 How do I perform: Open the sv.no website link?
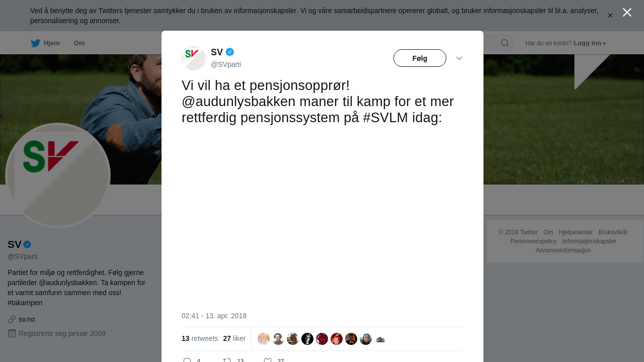tap(27, 319)
